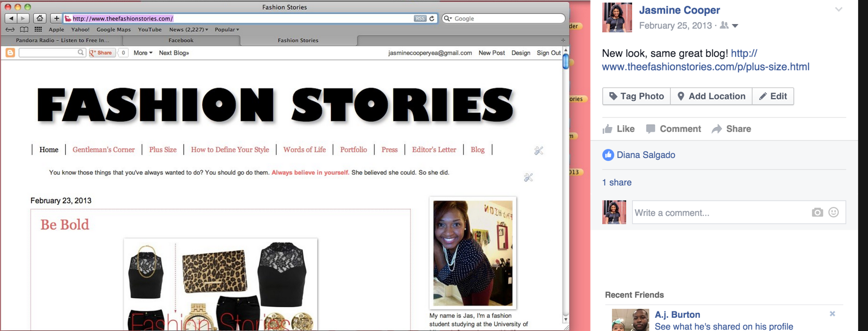Expand the Blogger More menu
This screenshot has height=331, width=868.
143,53
